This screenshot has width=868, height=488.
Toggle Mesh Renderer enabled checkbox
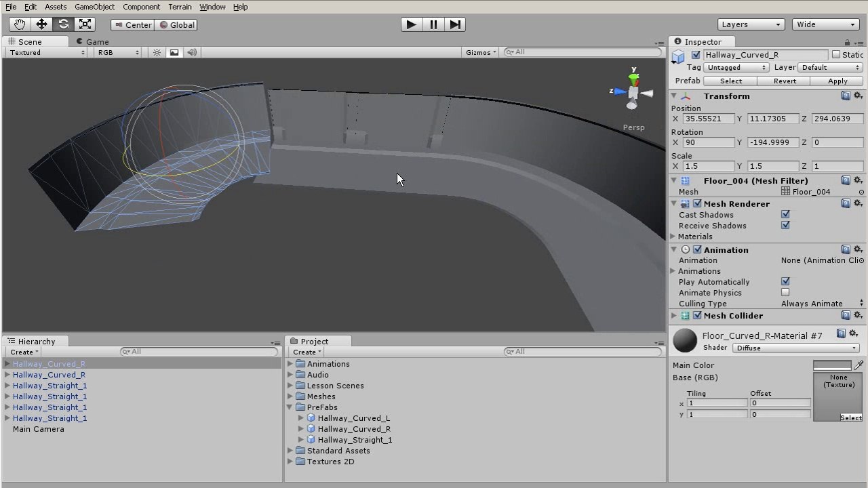click(697, 203)
